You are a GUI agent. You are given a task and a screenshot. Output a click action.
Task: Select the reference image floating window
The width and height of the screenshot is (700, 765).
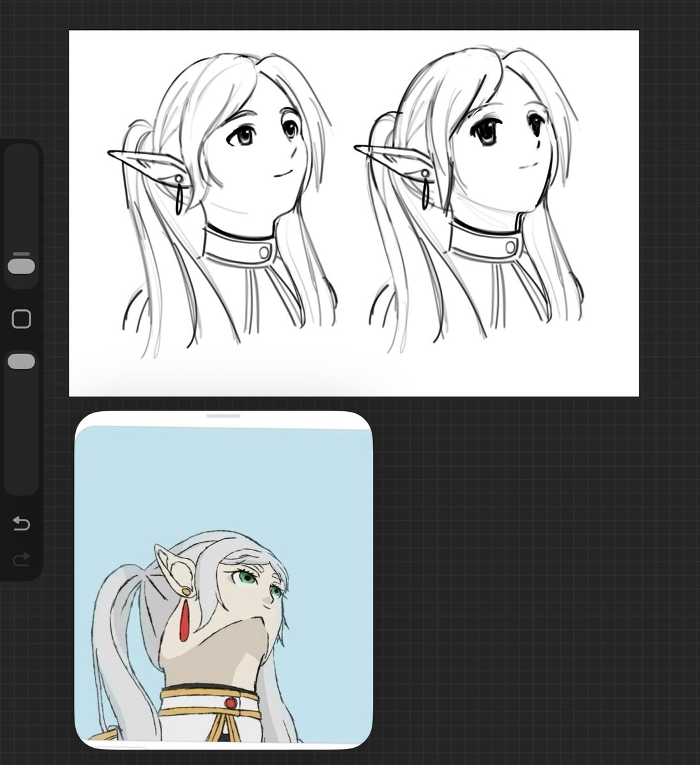tap(224, 580)
